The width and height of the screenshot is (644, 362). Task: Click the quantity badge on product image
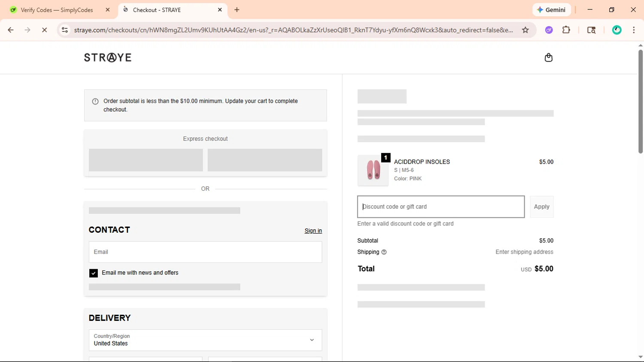(386, 158)
